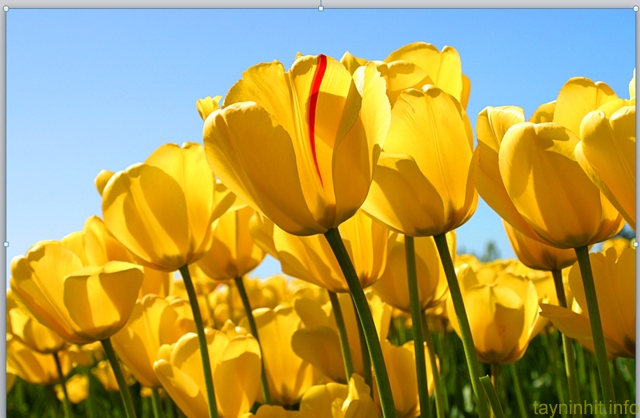
Task: Click the small tulip bud against the sky
Action: click(208, 104)
